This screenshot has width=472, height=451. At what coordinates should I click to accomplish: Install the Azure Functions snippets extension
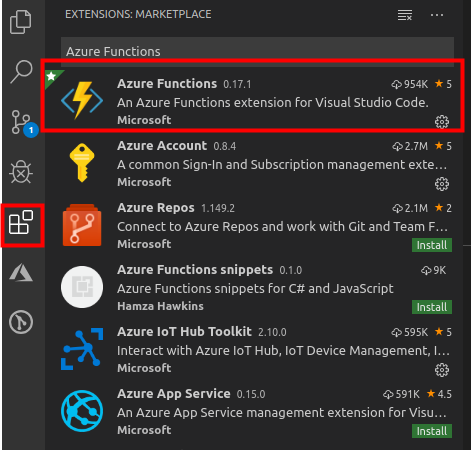(x=432, y=307)
